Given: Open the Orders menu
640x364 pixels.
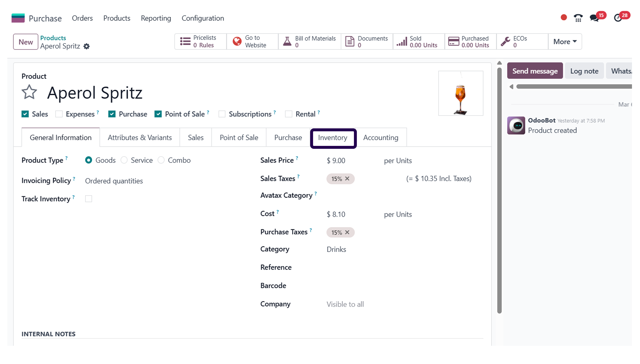Looking at the screenshot, I should [82, 18].
